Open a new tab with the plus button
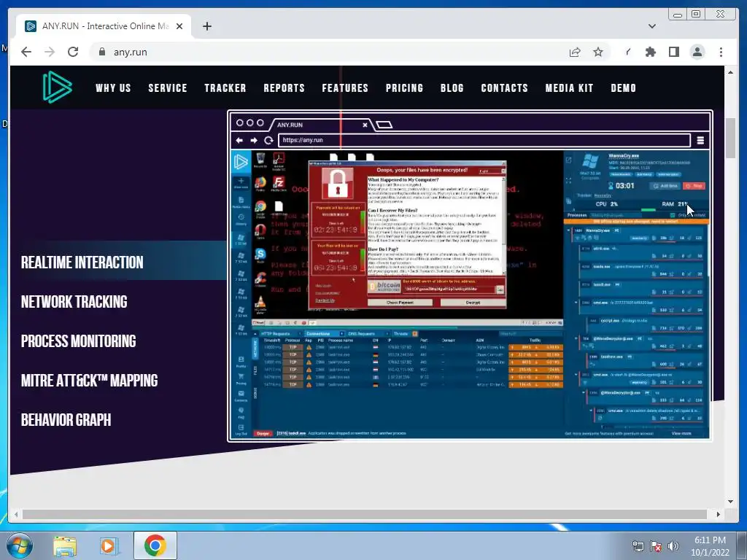Screen dimensions: 747x560 pyautogui.click(x=206, y=26)
